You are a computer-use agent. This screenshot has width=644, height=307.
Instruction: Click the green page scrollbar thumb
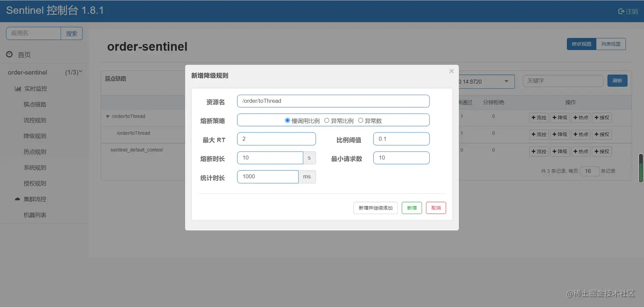click(641, 168)
